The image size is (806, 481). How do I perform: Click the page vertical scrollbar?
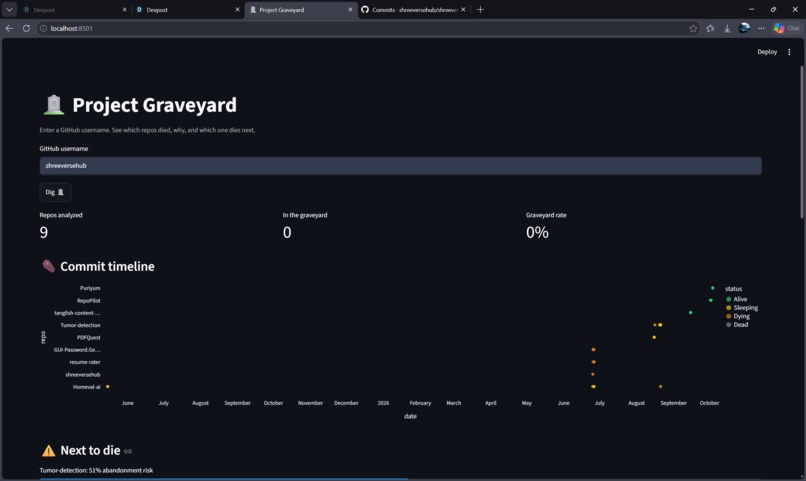[x=802, y=142]
